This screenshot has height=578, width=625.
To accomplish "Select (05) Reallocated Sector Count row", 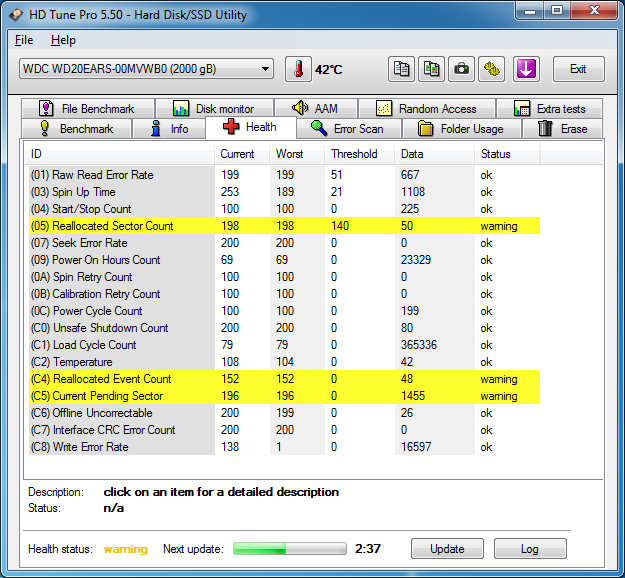I will 285,226.
